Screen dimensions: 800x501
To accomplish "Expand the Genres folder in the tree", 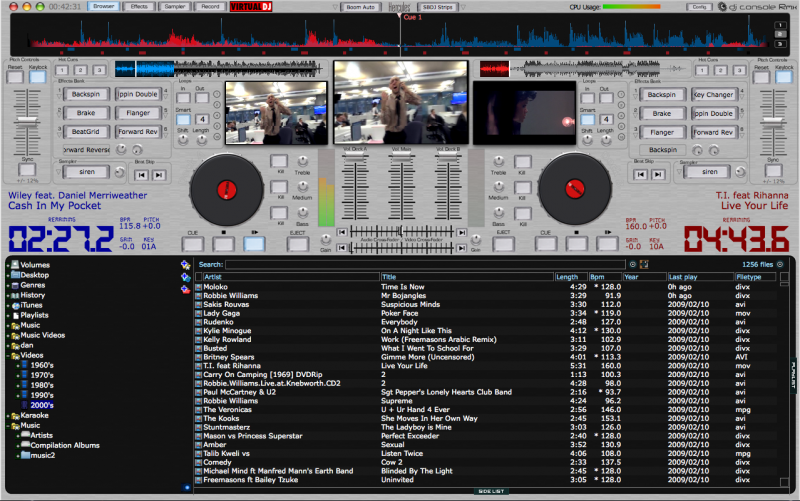I will [x=6, y=285].
